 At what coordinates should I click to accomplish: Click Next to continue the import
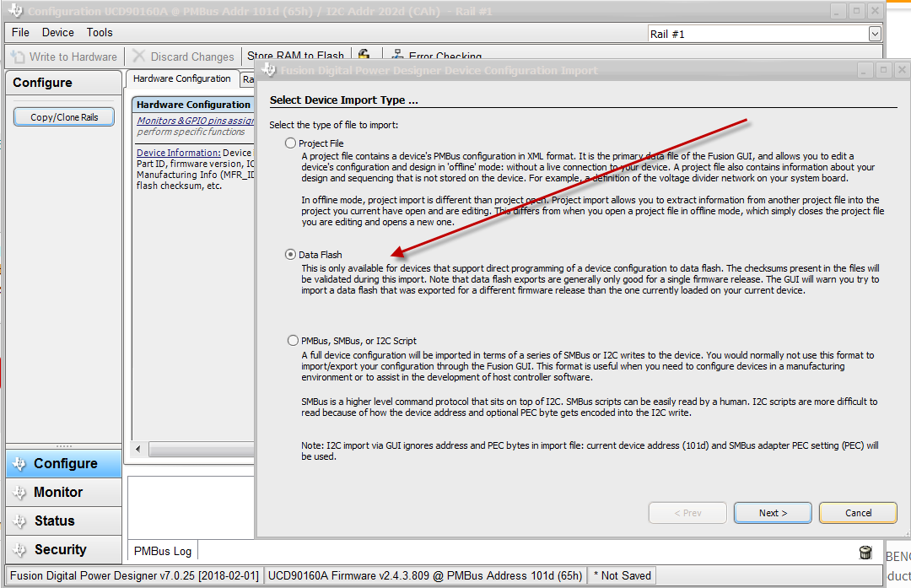coord(773,513)
